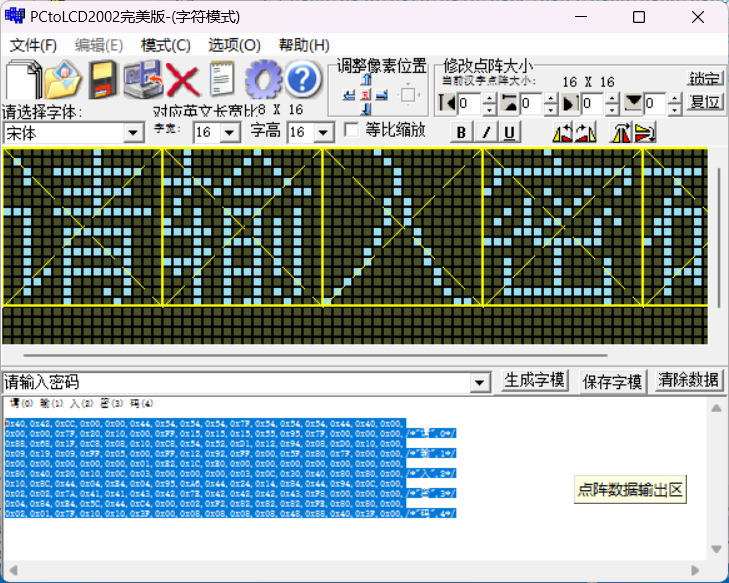Viewport: 729px width, 583px height.
Task: Click the square frame icon beside arrows
Action: 408,95
